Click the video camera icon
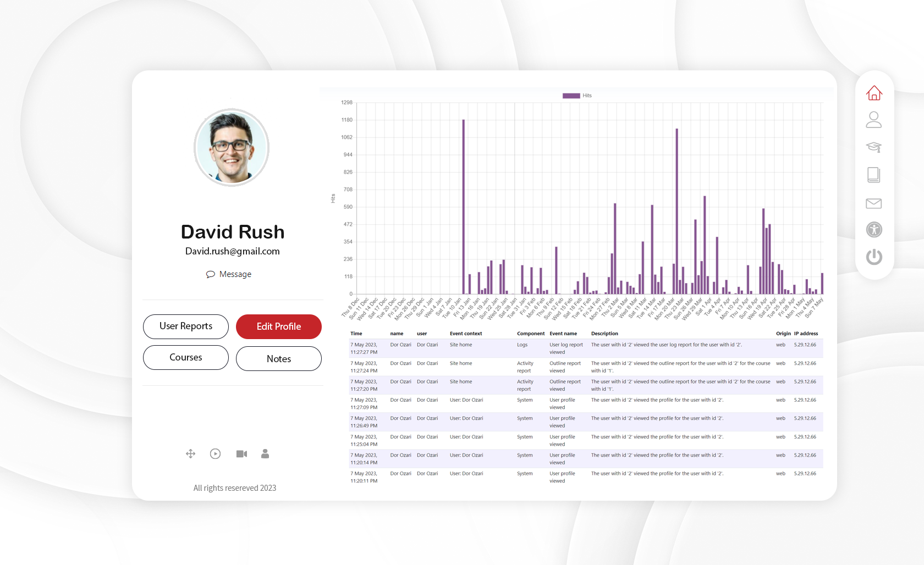This screenshot has height=565, width=924. (241, 453)
